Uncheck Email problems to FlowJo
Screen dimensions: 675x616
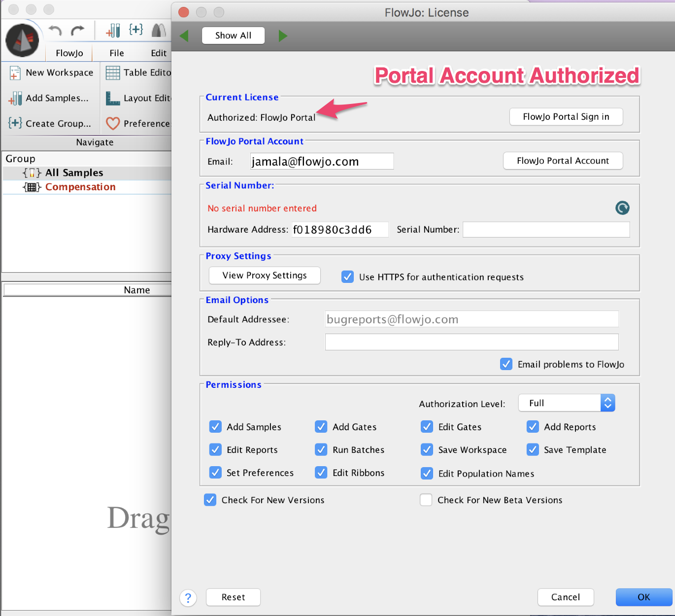(506, 364)
